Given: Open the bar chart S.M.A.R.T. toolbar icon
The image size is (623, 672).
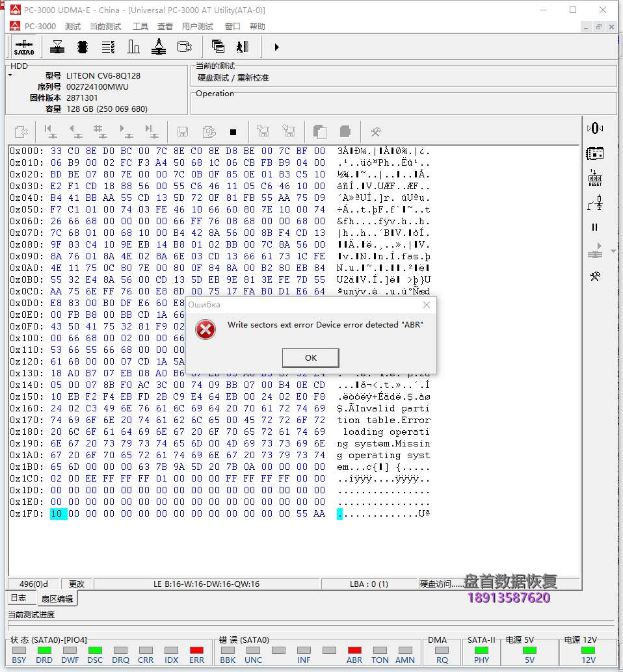Looking at the screenshot, I should point(133,47).
